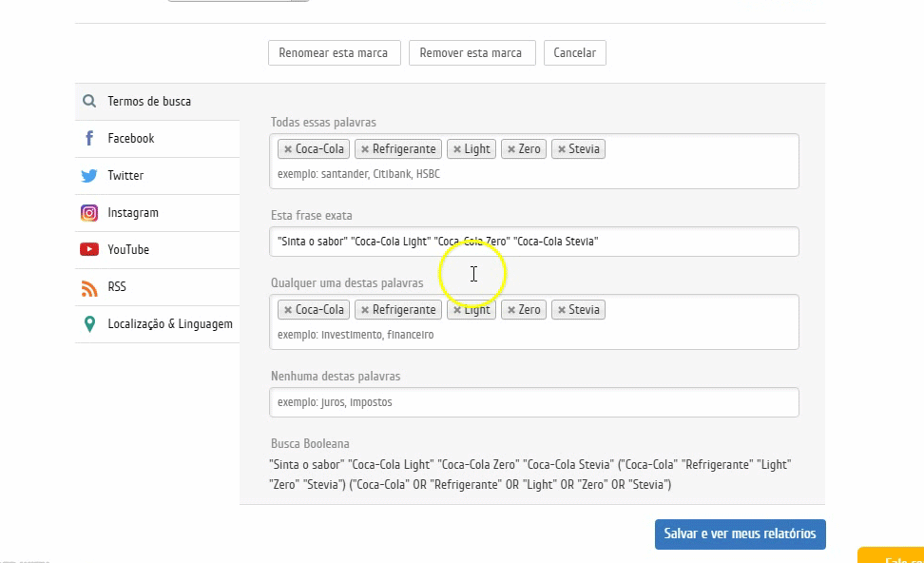Click the YouTube play icon
The image size is (924, 563).
pos(89,250)
